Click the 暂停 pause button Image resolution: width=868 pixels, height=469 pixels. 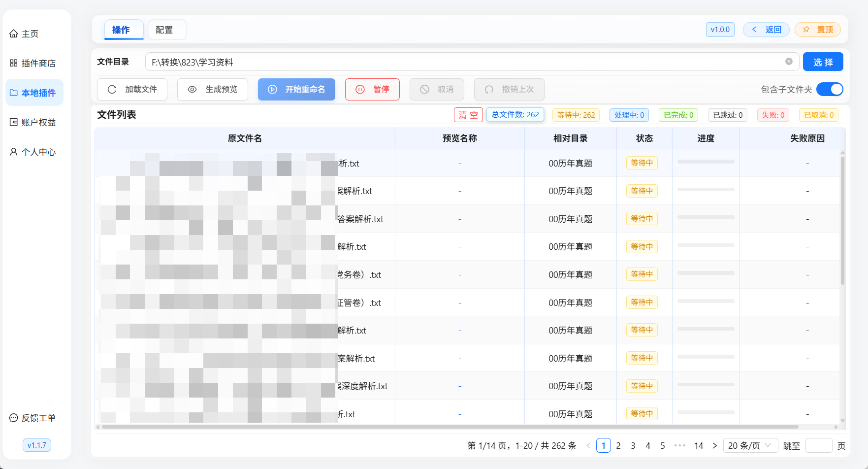pyautogui.click(x=372, y=89)
